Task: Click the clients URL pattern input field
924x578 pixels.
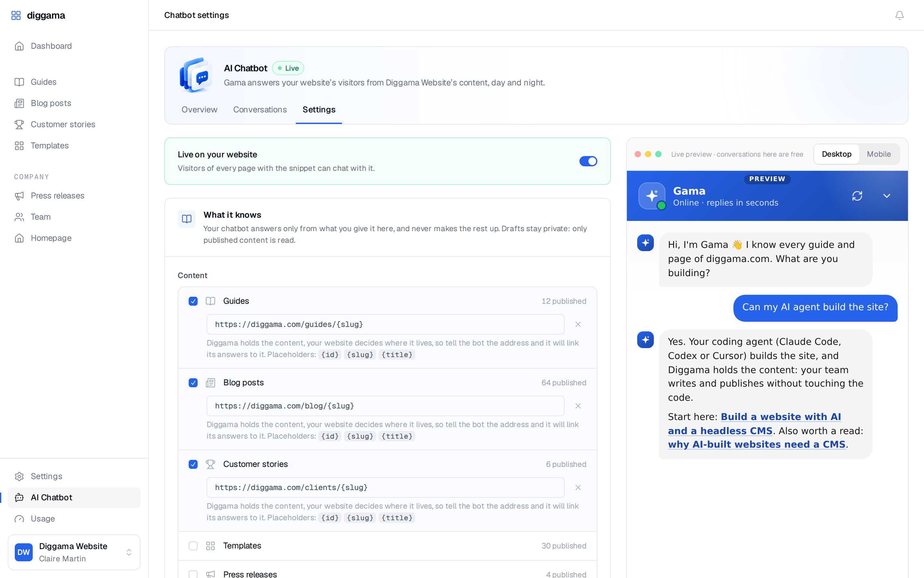Action: click(385, 487)
